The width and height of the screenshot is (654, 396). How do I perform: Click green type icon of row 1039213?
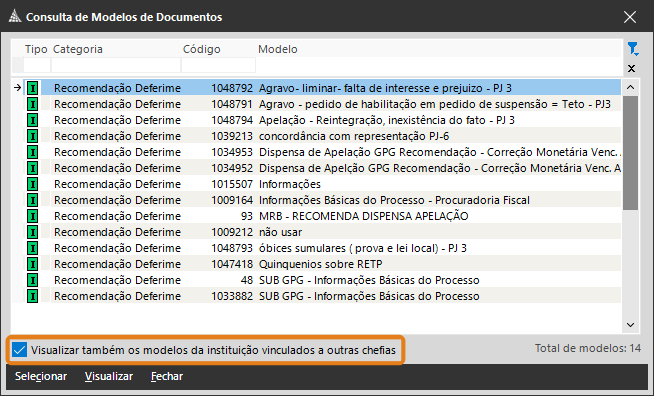33,136
